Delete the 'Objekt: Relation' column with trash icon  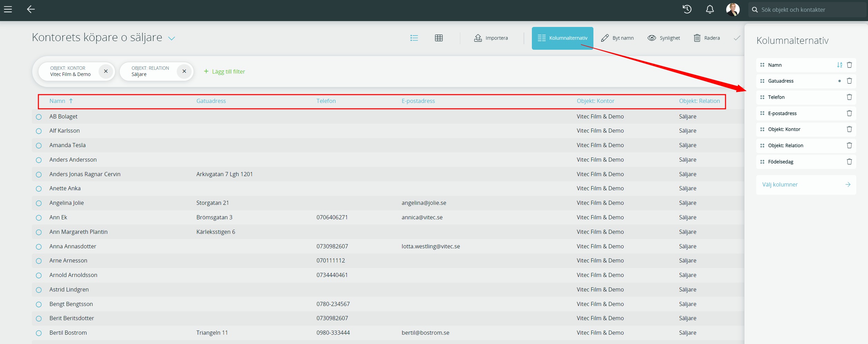(x=849, y=145)
